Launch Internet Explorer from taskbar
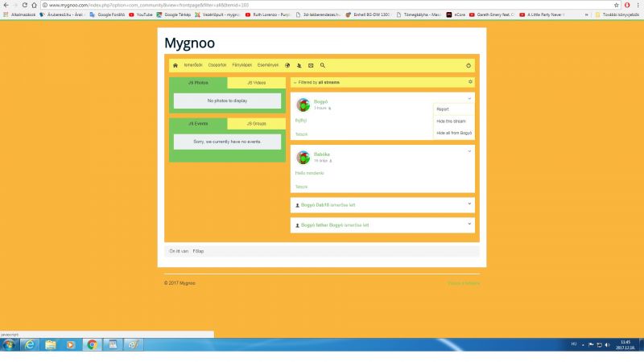 [30, 345]
